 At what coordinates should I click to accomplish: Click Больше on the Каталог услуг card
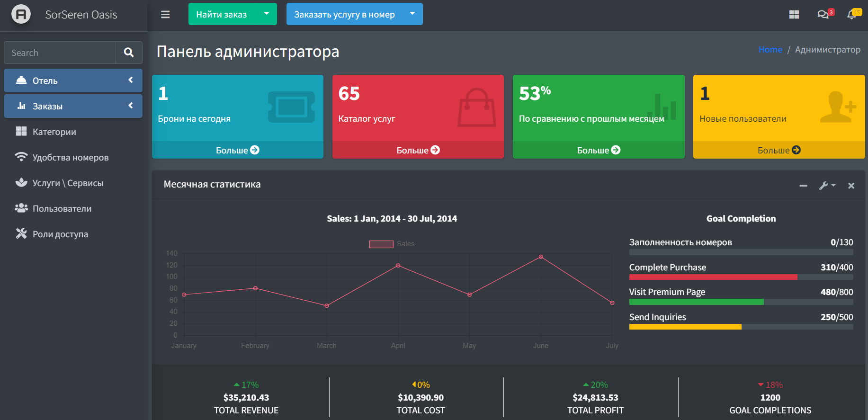(418, 150)
